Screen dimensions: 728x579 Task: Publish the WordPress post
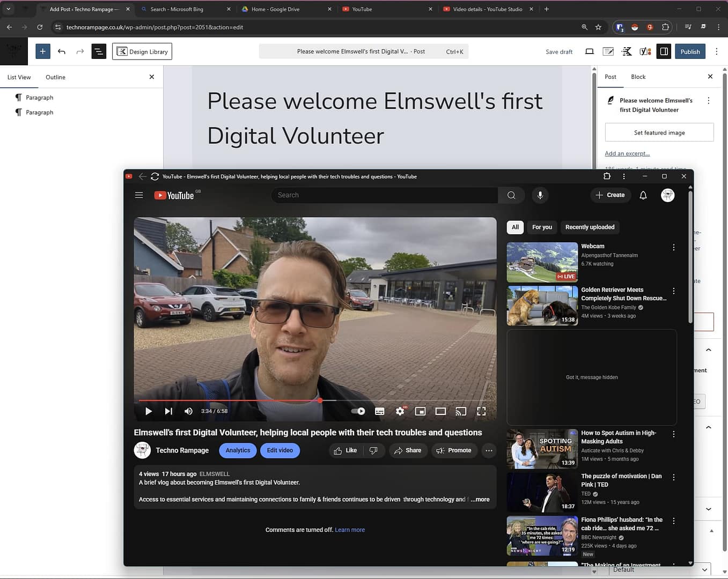pyautogui.click(x=690, y=51)
